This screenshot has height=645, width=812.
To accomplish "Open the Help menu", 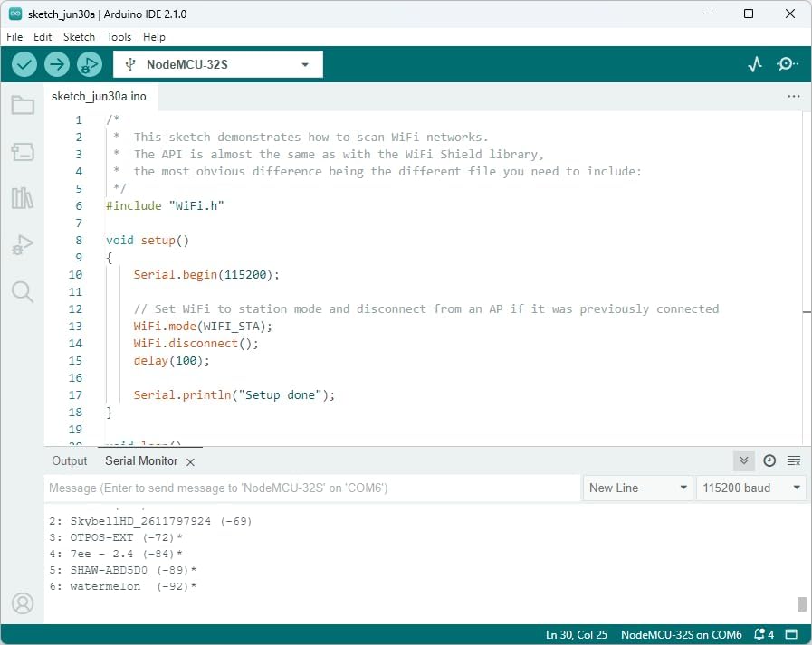I will pyautogui.click(x=154, y=37).
